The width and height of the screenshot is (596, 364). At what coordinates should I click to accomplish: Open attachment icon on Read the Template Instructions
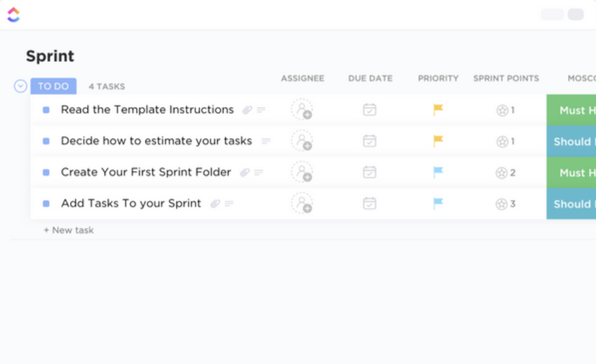click(247, 110)
